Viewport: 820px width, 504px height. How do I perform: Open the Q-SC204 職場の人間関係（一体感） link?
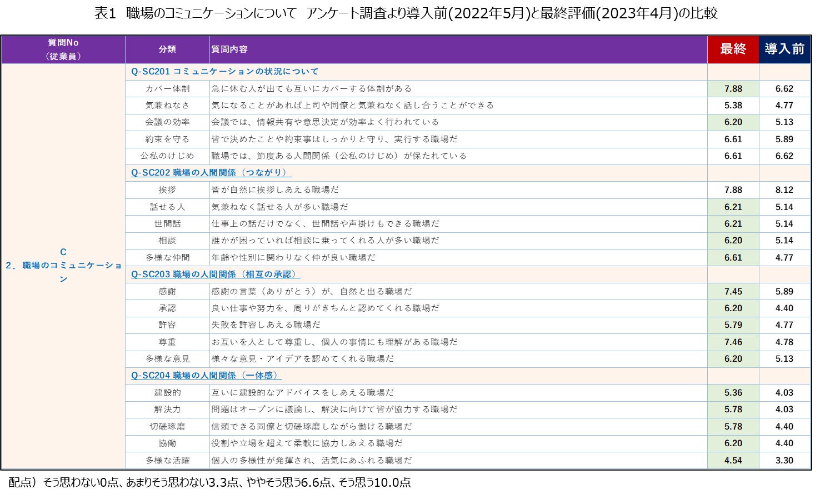pos(206,376)
